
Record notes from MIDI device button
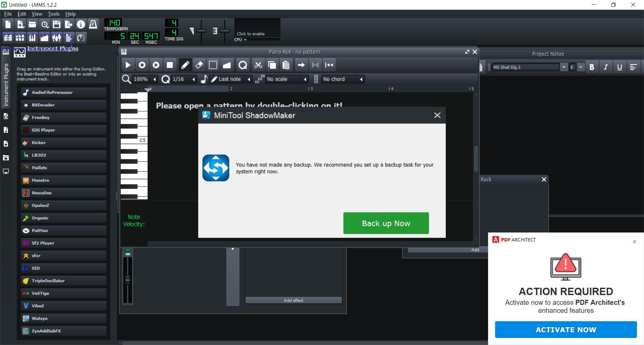click(x=142, y=65)
